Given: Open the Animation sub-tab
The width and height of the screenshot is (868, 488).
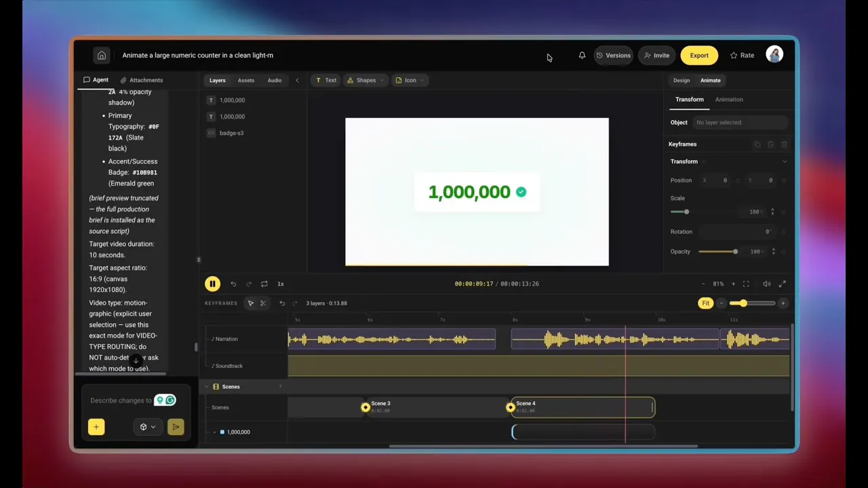Looking at the screenshot, I should [729, 100].
